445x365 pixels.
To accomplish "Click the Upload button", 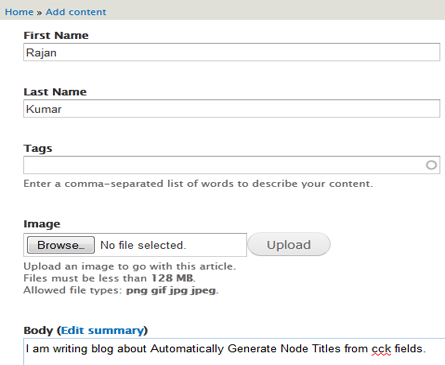I will point(289,245).
